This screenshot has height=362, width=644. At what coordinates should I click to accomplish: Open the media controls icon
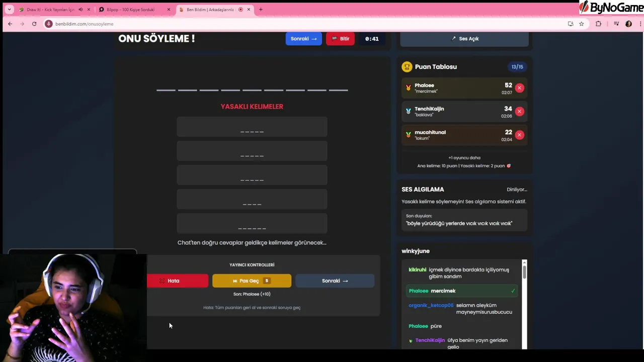click(616, 24)
